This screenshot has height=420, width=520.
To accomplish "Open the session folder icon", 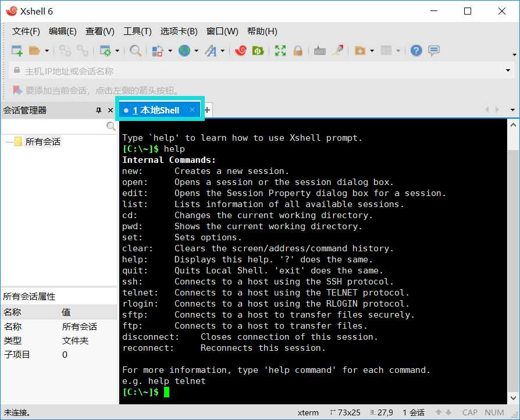I will click(x=34, y=51).
